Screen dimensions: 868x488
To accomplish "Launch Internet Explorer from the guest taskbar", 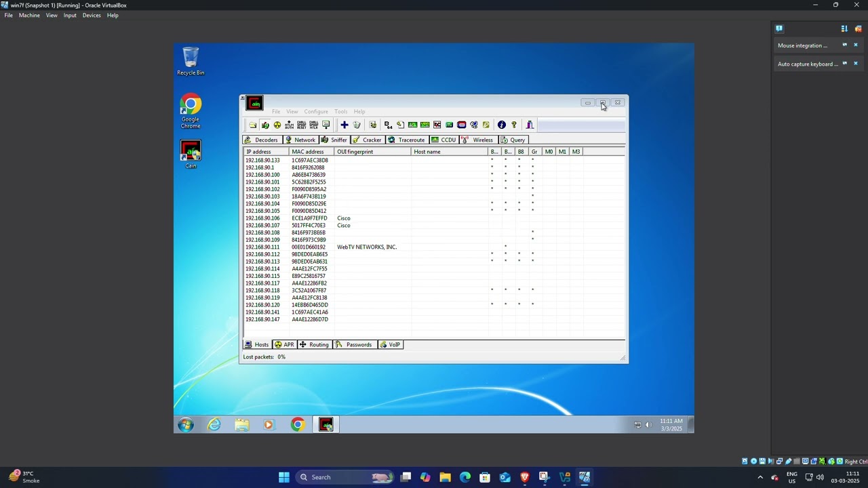I will (214, 425).
